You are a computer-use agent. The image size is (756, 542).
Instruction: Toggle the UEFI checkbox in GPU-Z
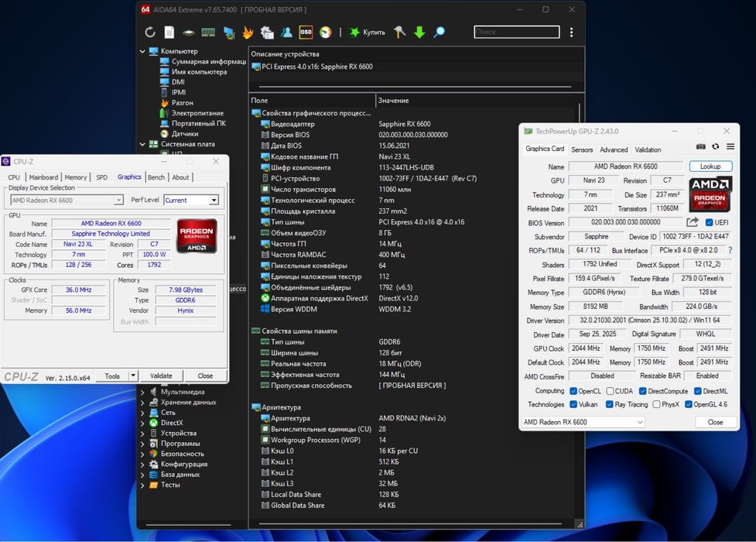click(x=709, y=222)
